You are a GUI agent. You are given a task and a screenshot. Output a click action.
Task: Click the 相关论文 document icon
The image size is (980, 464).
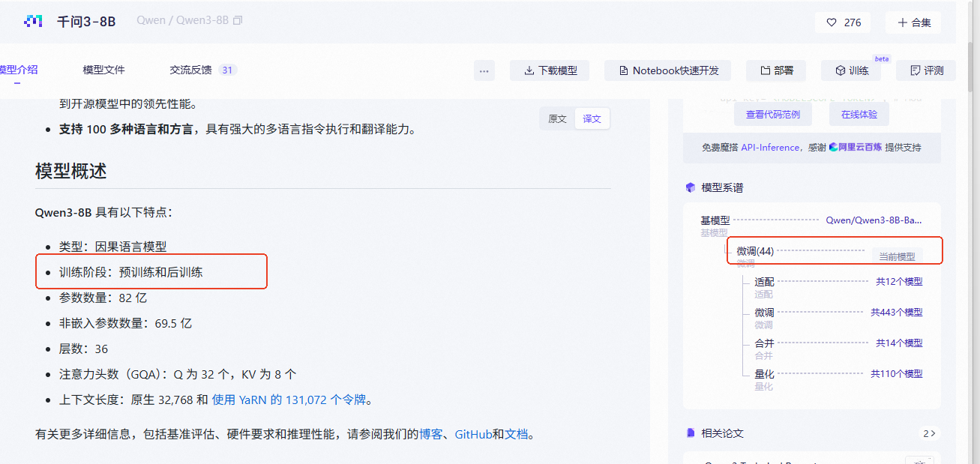click(691, 433)
